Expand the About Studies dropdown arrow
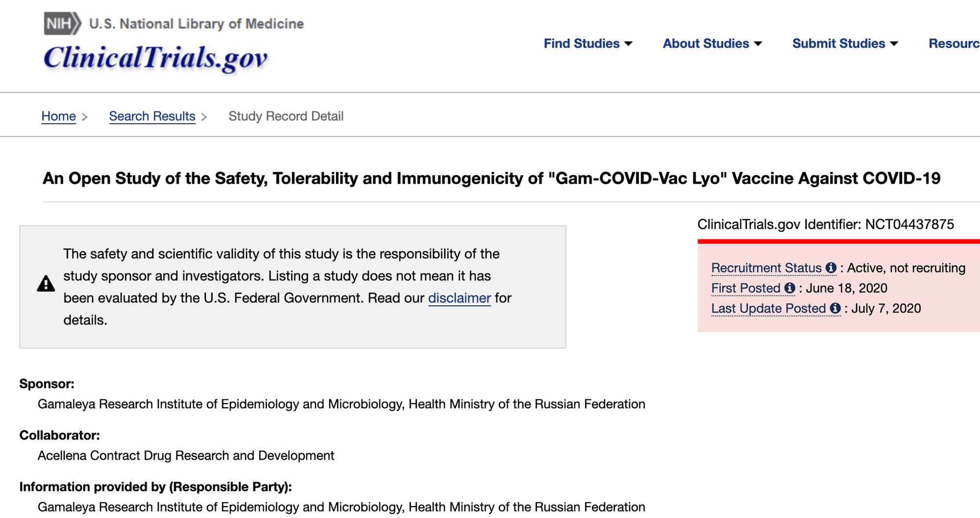The height and width of the screenshot is (518, 980). pyautogui.click(x=758, y=44)
